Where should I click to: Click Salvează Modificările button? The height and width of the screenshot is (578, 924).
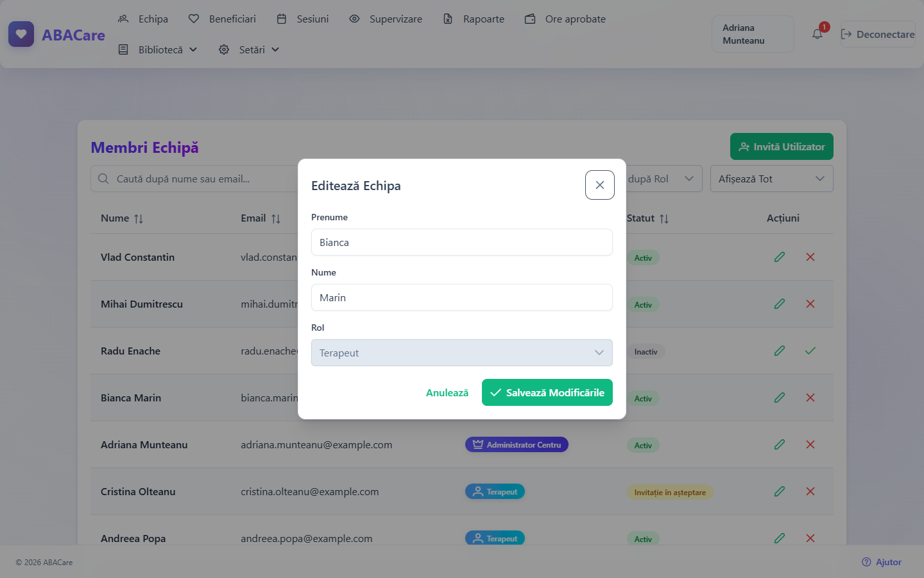pos(547,392)
